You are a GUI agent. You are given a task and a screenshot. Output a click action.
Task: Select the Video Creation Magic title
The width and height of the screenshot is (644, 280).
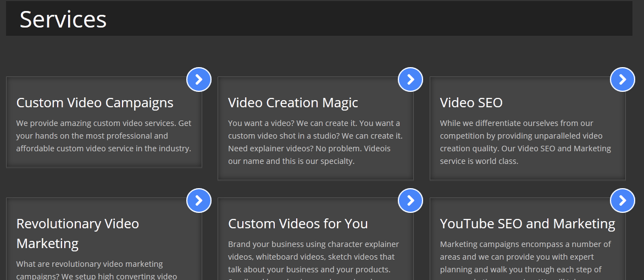(x=293, y=103)
